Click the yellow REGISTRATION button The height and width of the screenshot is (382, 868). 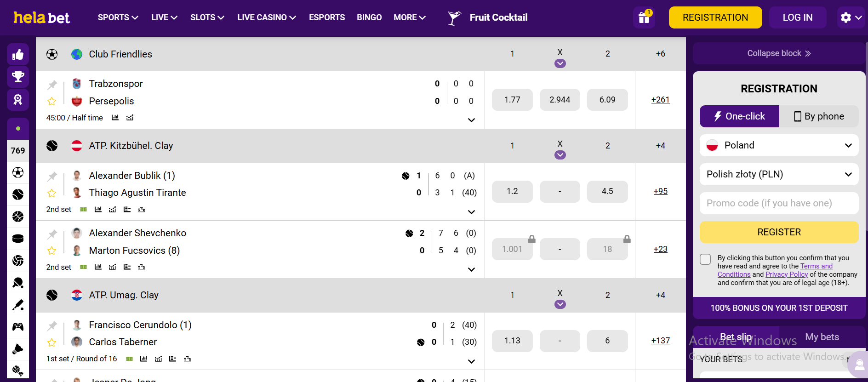(x=715, y=17)
